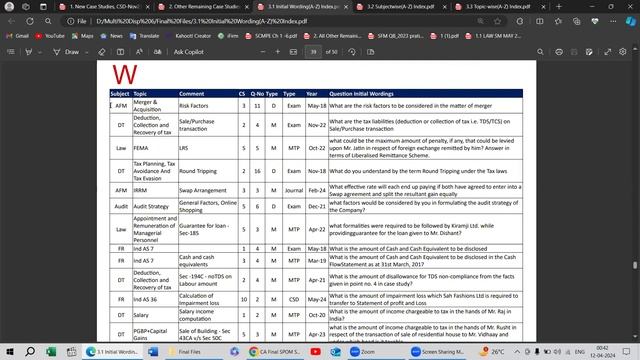
Task: Click the PDF vertical scrollbar thumb
Action: [635, 265]
